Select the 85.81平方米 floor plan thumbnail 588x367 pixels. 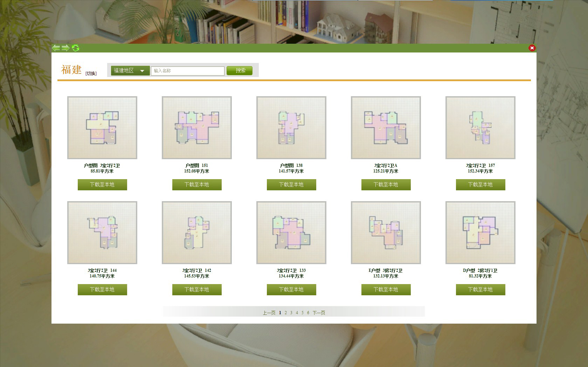pos(102,128)
